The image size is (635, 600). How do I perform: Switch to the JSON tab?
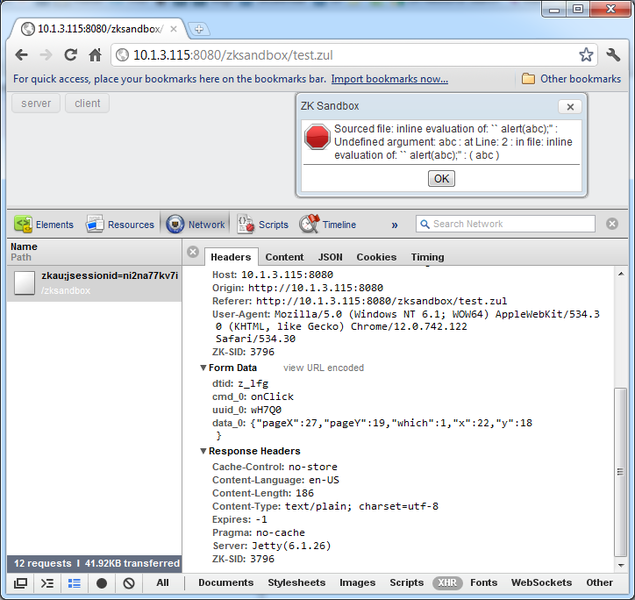point(330,257)
